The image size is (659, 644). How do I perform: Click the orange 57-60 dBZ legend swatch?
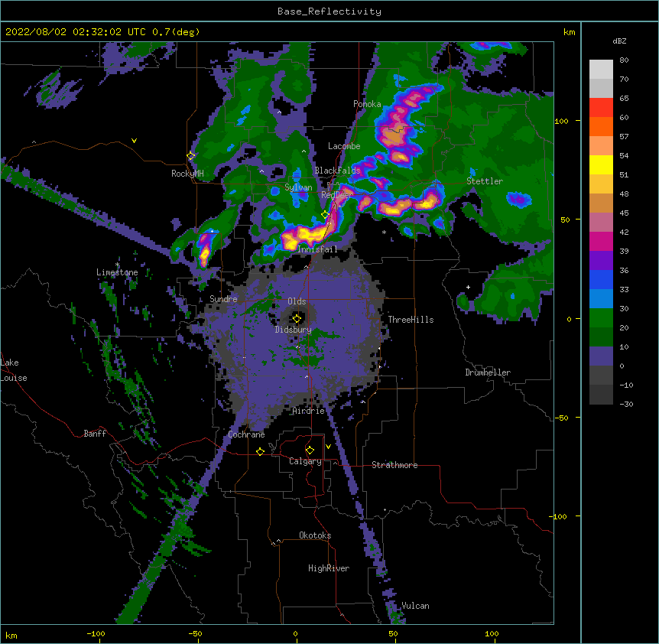tap(601, 126)
